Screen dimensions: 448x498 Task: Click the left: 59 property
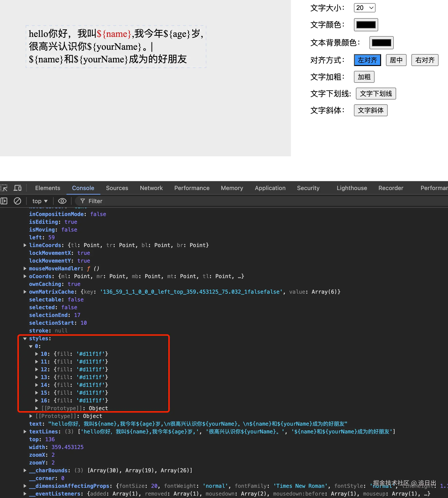(42, 237)
